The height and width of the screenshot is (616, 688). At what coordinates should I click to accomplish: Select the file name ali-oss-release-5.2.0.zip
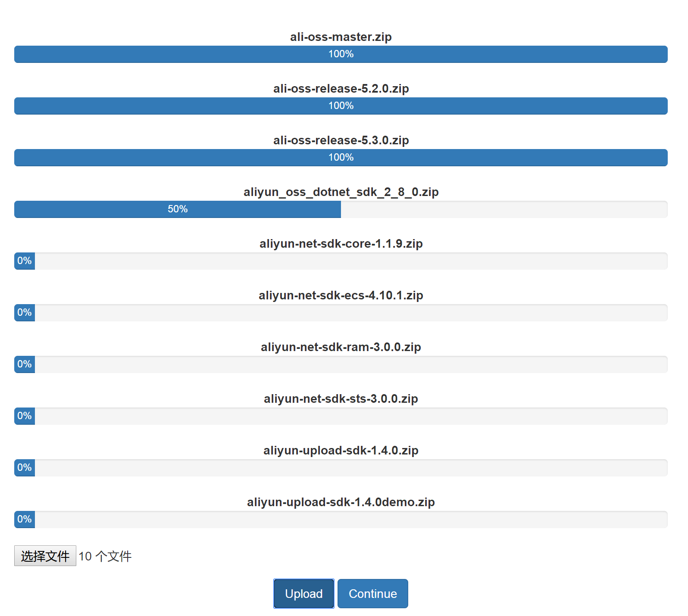pyautogui.click(x=341, y=89)
